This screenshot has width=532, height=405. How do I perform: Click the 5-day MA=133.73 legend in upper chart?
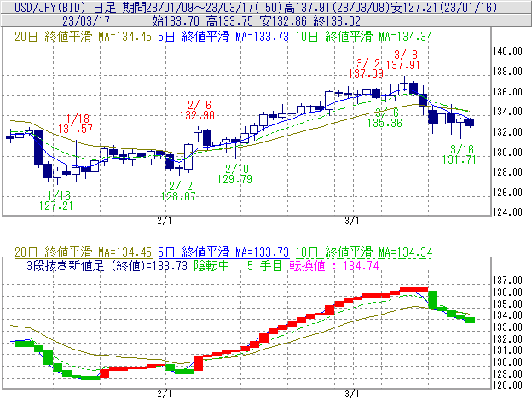click(223, 37)
